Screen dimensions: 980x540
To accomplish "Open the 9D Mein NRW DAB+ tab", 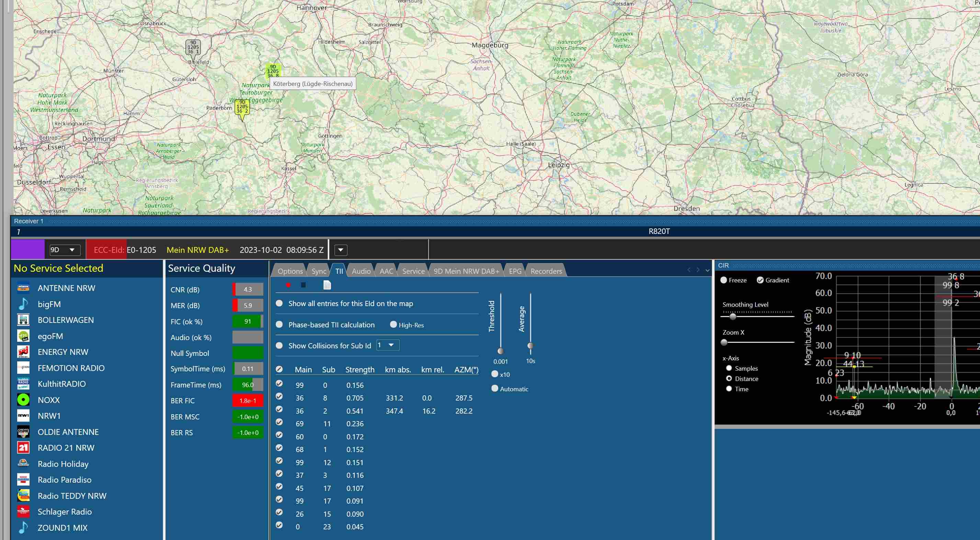I will click(x=466, y=271).
